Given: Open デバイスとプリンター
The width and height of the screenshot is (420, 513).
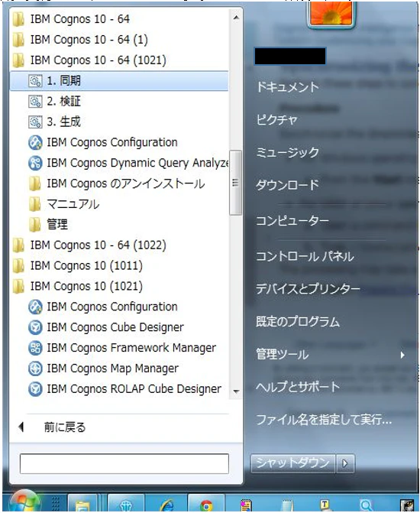Looking at the screenshot, I should [x=308, y=289].
